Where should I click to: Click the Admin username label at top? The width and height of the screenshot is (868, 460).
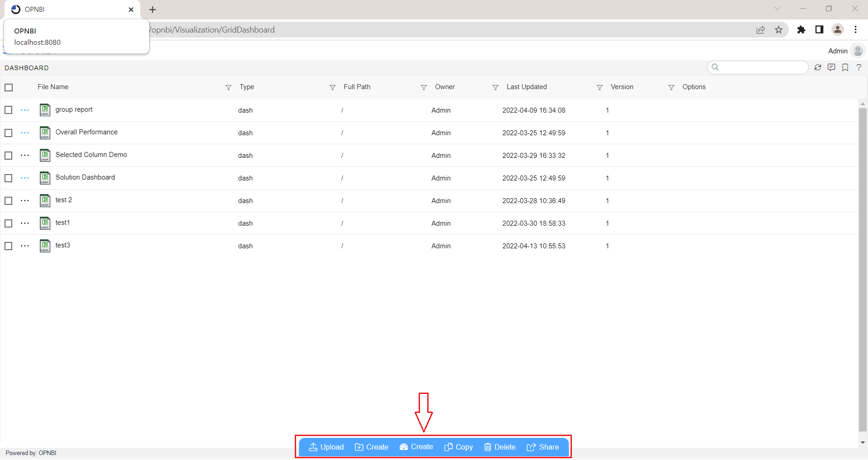pyautogui.click(x=838, y=51)
